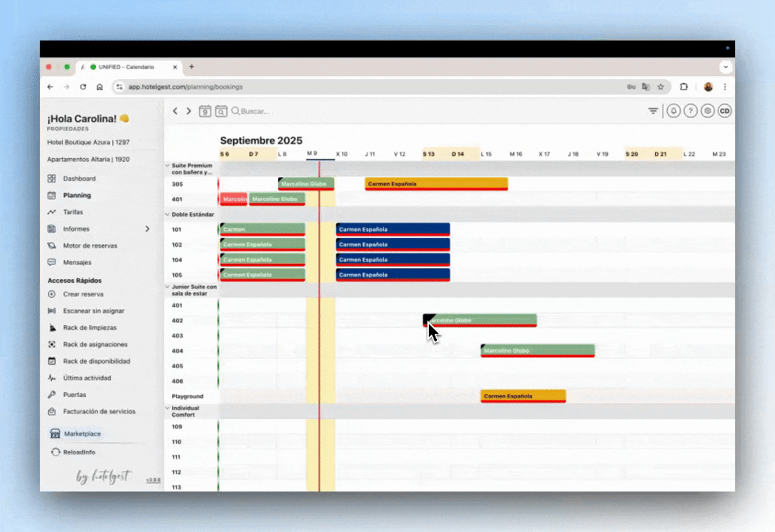
Task: Open browser tab list dropdown
Action: [x=725, y=66]
